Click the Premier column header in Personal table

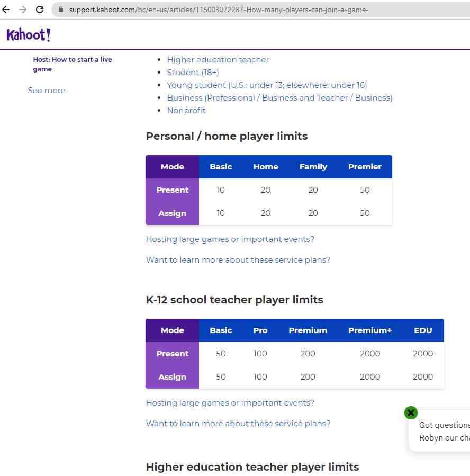[365, 167]
